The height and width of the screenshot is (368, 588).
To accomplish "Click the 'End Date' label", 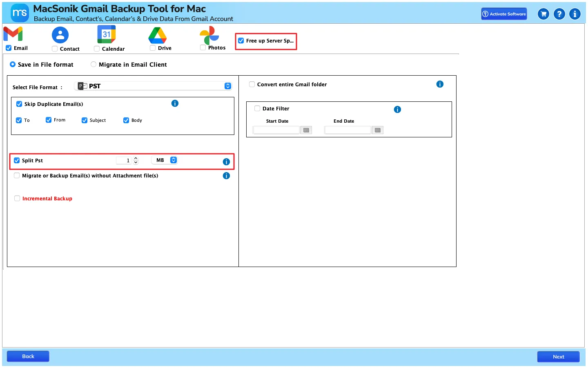I will click(x=344, y=121).
